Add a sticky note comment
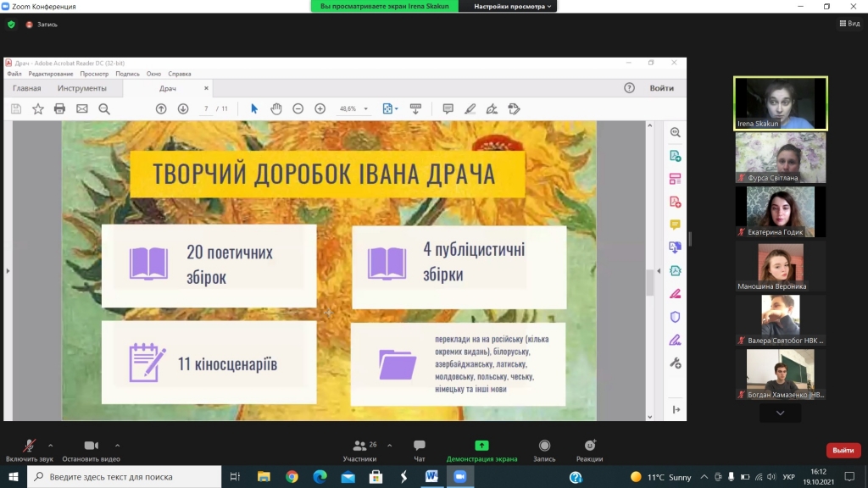868x488 pixels. pos(448,109)
